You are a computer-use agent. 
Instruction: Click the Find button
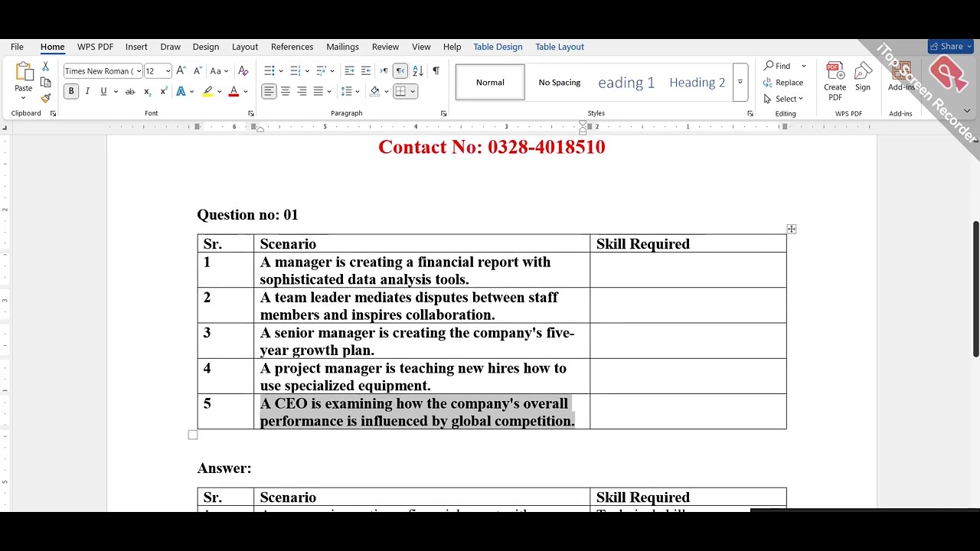click(x=777, y=66)
